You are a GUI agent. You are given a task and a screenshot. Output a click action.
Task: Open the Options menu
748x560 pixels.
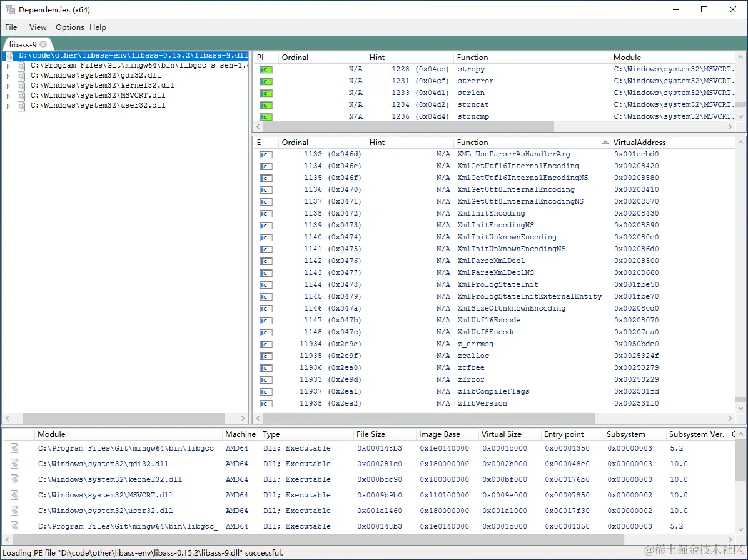click(69, 27)
